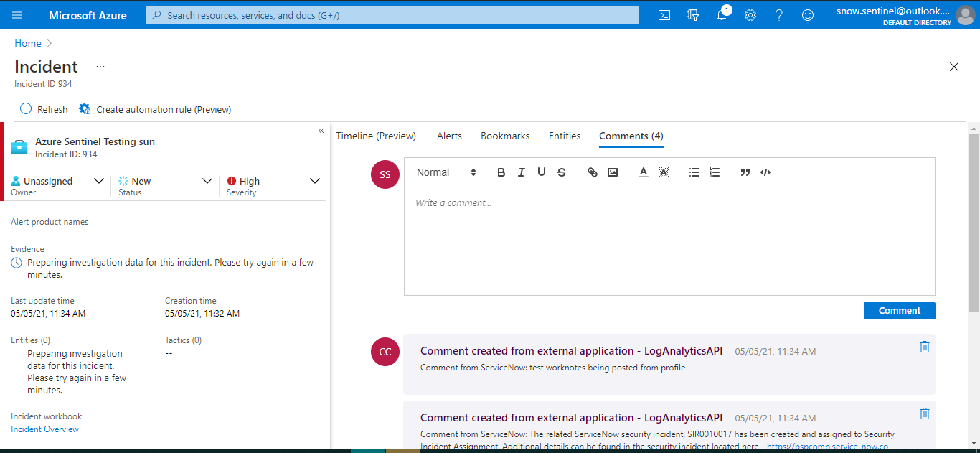Click the incident briefcase icon

click(19, 147)
